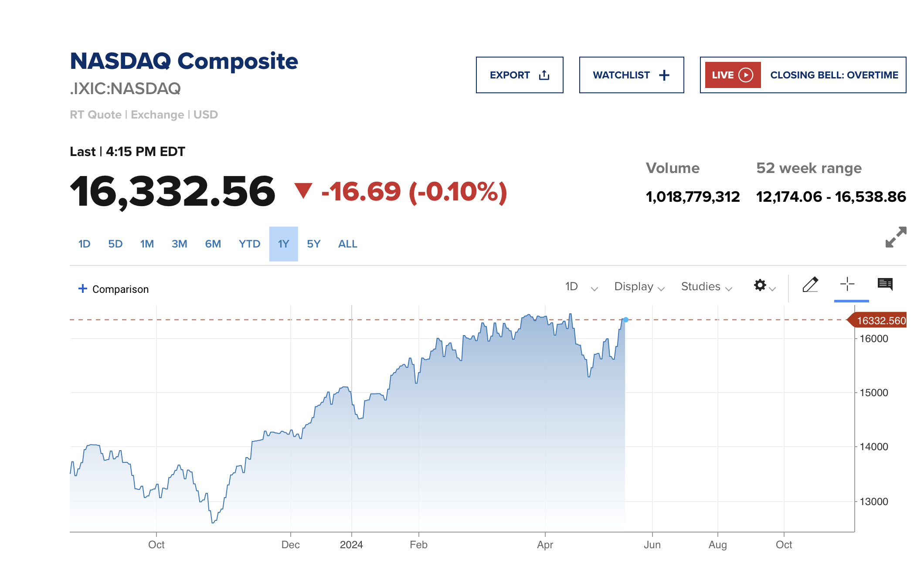Image resolution: width=924 pixels, height=570 pixels.
Task: Open the chart annotations comment icon
Action: click(885, 284)
